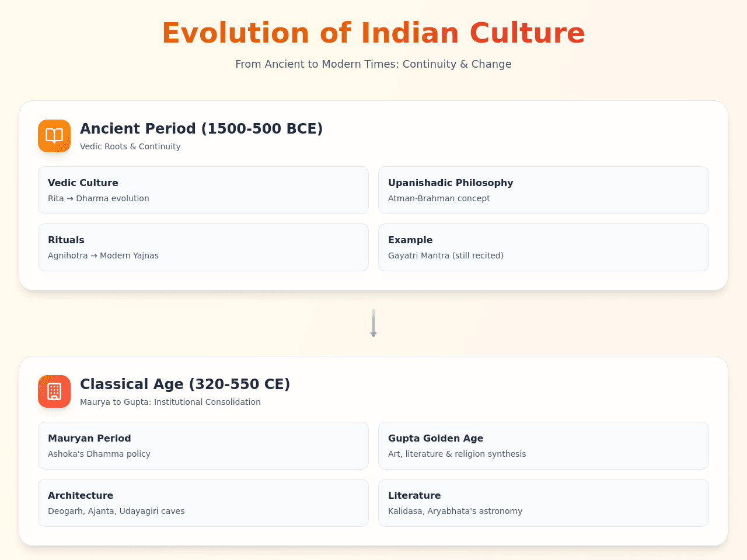
Task: Click Deogarh, Ajanta, Udayagiri caves text
Action: (x=116, y=511)
